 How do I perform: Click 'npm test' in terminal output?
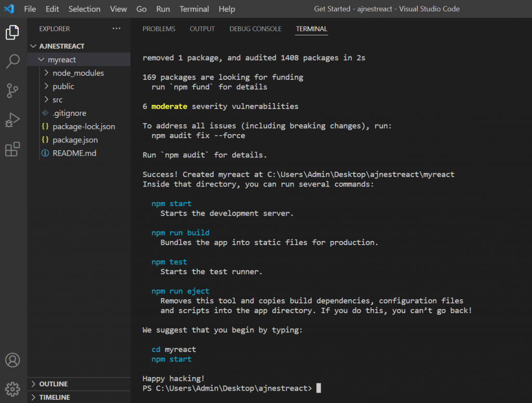[169, 262]
